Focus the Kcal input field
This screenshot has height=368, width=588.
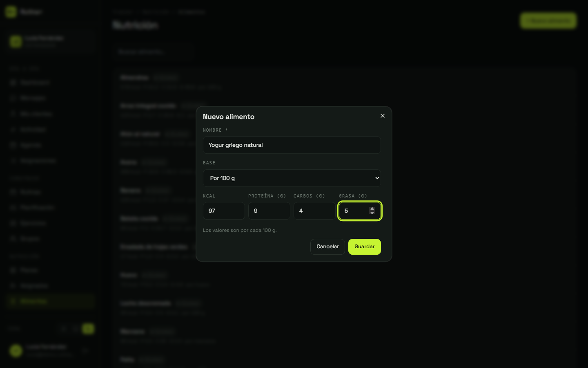click(x=224, y=211)
